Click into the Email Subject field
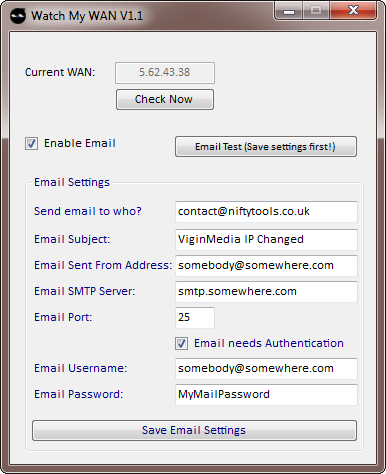This screenshot has height=474, width=386. coord(266,240)
